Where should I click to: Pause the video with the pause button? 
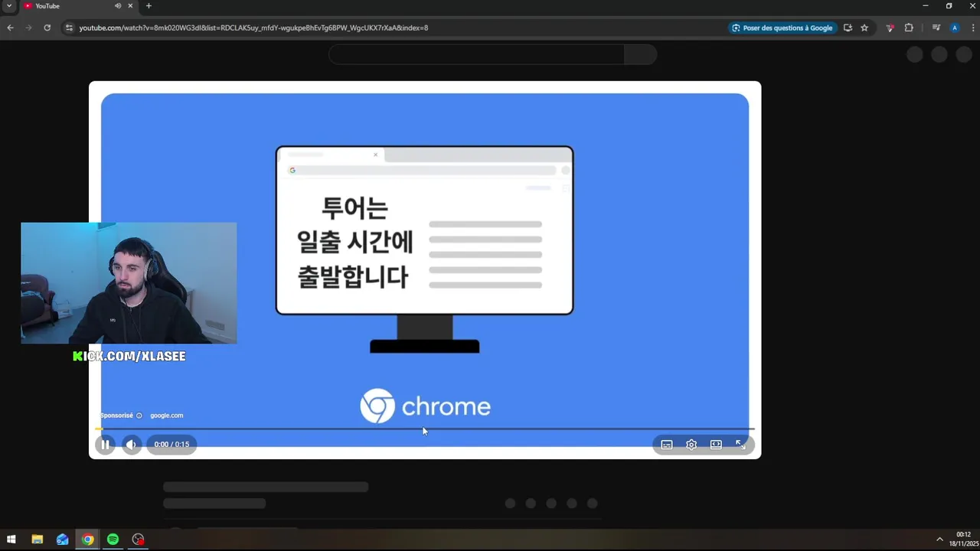[x=105, y=445]
